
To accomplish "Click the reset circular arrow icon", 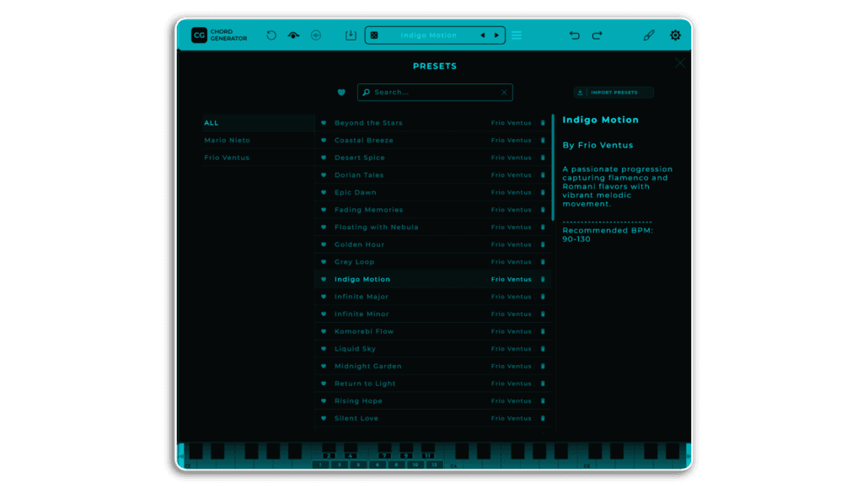I will [x=271, y=35].
